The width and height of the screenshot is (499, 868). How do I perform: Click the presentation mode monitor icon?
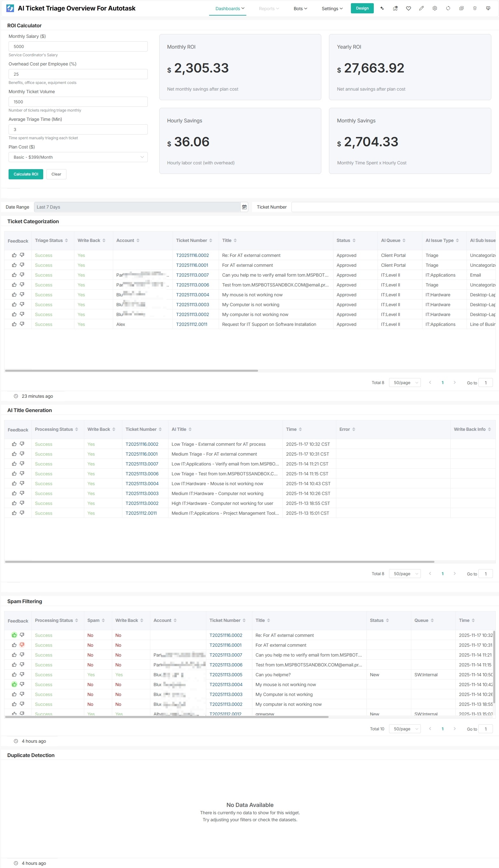[x=488, y=8]
